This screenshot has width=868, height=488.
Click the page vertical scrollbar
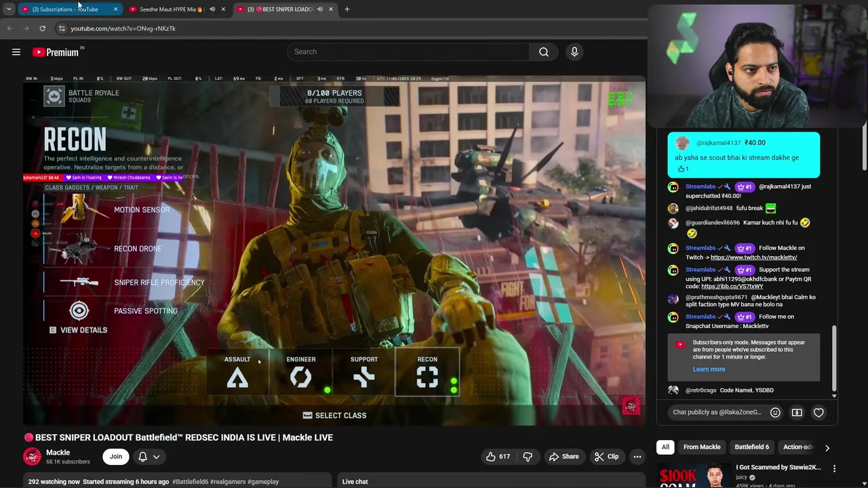tap(864, 149)
